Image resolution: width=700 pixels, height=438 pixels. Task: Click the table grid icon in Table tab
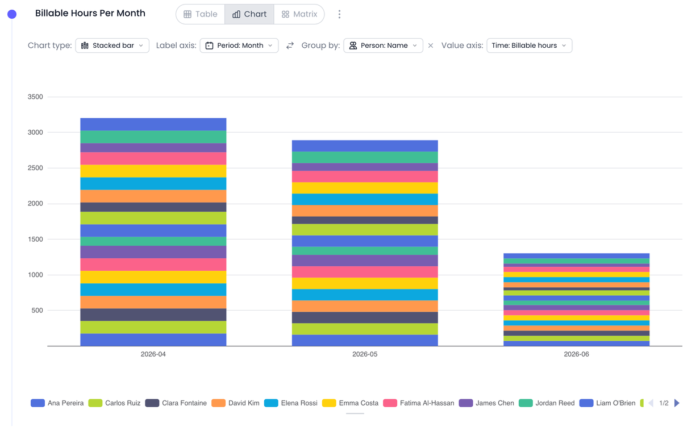point(188,14)
